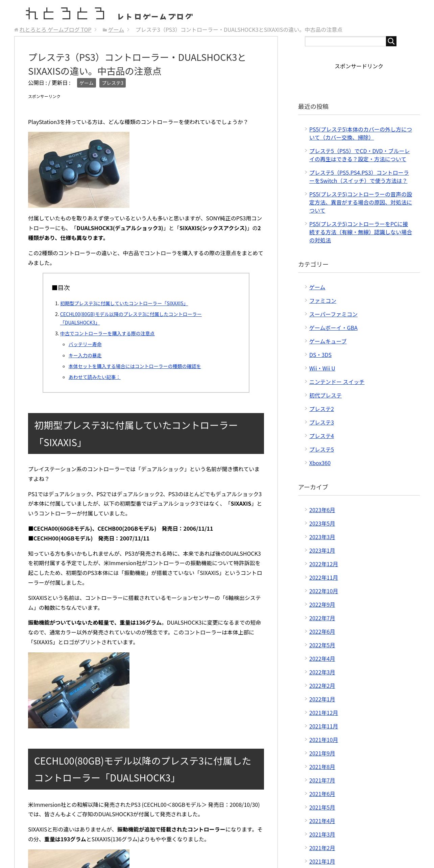Click the ゲーム category tag

click(x=87, y=83)
